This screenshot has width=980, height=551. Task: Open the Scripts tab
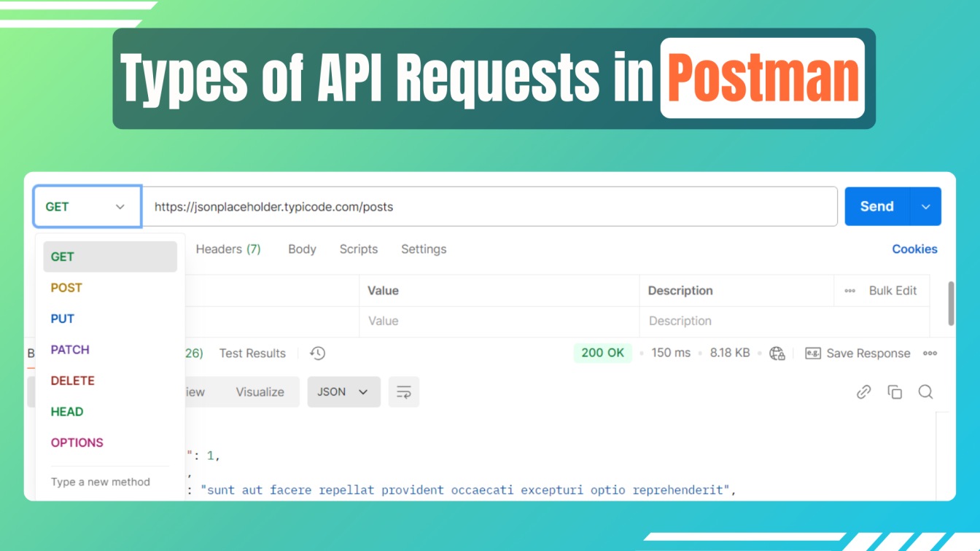click(359, 249)
